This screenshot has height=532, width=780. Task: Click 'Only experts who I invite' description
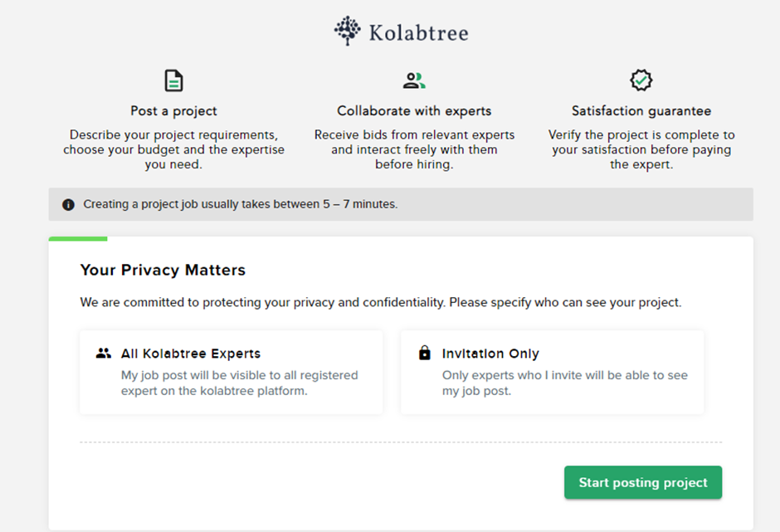tap(564, 383)
